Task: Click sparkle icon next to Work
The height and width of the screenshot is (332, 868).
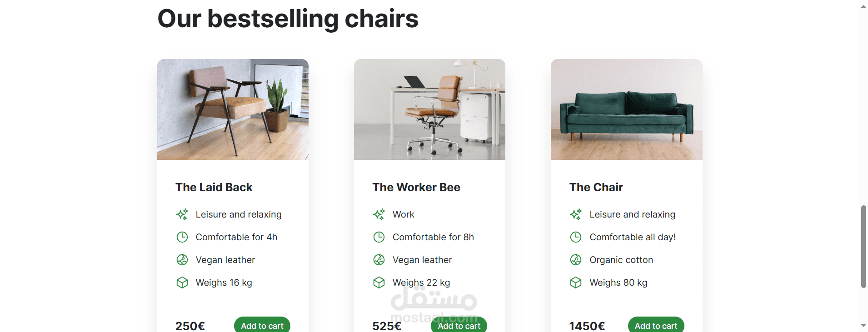Action: 379,214
